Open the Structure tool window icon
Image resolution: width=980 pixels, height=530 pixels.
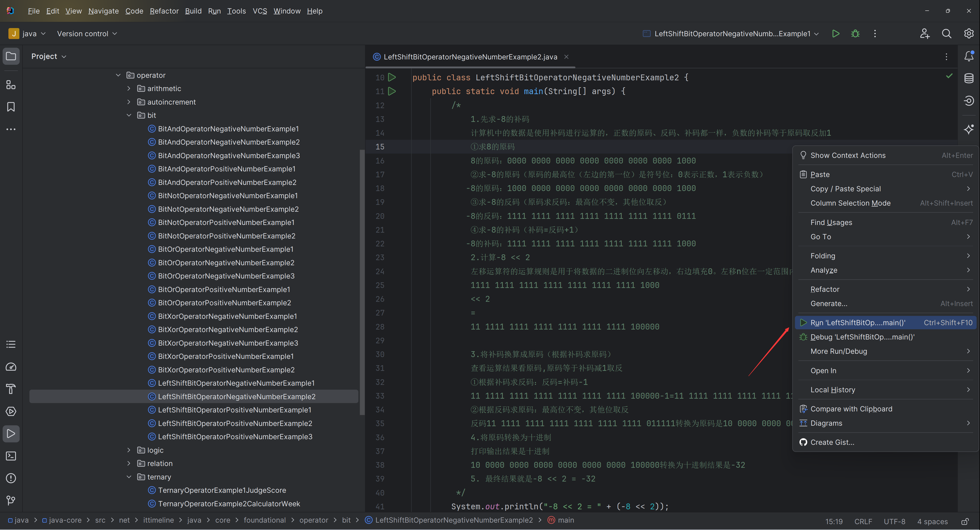(x=11, y=84)
